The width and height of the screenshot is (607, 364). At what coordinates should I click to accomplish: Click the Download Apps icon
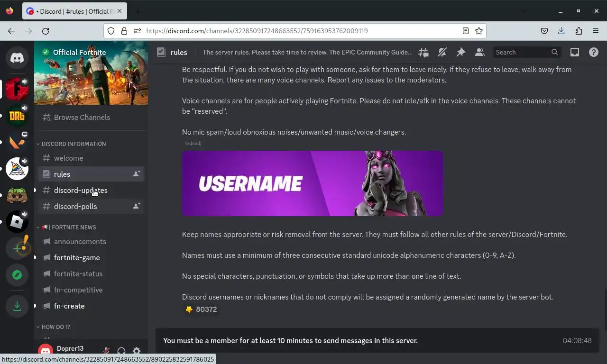click(17, 306)
